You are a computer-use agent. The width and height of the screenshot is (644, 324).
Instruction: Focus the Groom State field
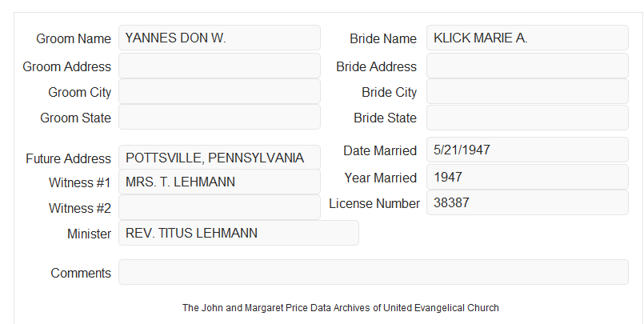[219, 117]
